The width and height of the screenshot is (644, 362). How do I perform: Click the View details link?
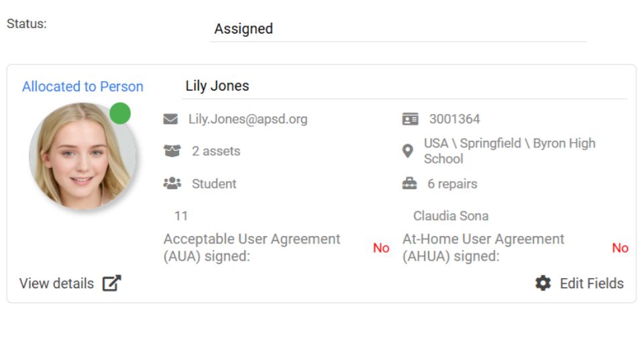coord(56,284)
